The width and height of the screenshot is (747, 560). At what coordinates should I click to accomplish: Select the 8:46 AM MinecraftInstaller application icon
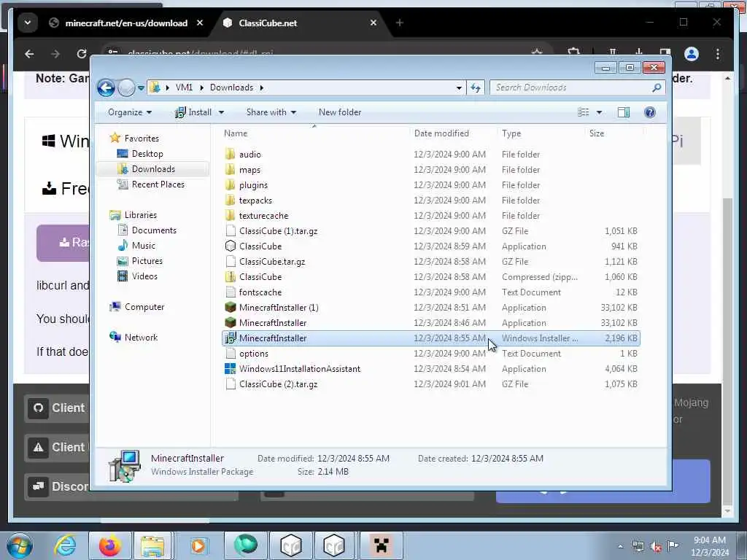[231, 322]
